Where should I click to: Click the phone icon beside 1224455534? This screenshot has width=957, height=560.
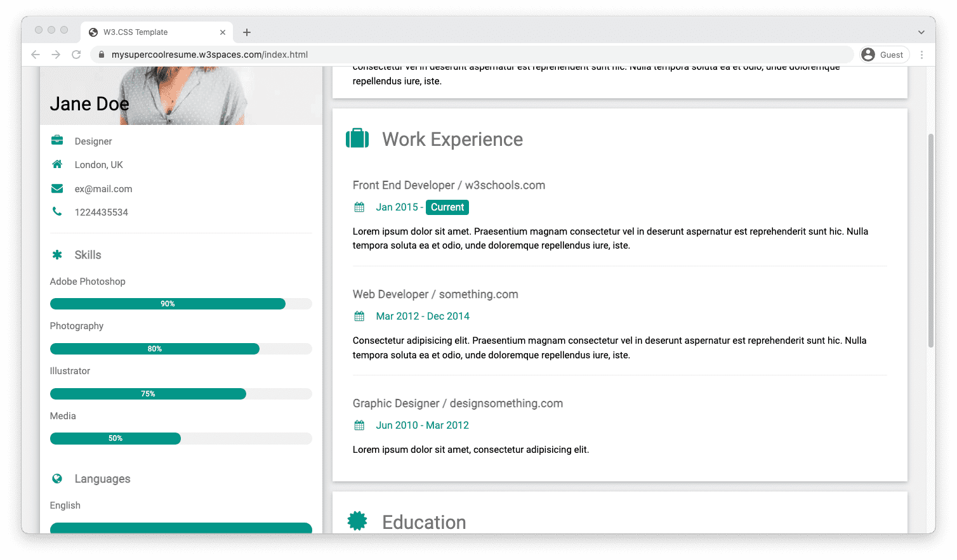pyautogui.click(x=56, y=212)
